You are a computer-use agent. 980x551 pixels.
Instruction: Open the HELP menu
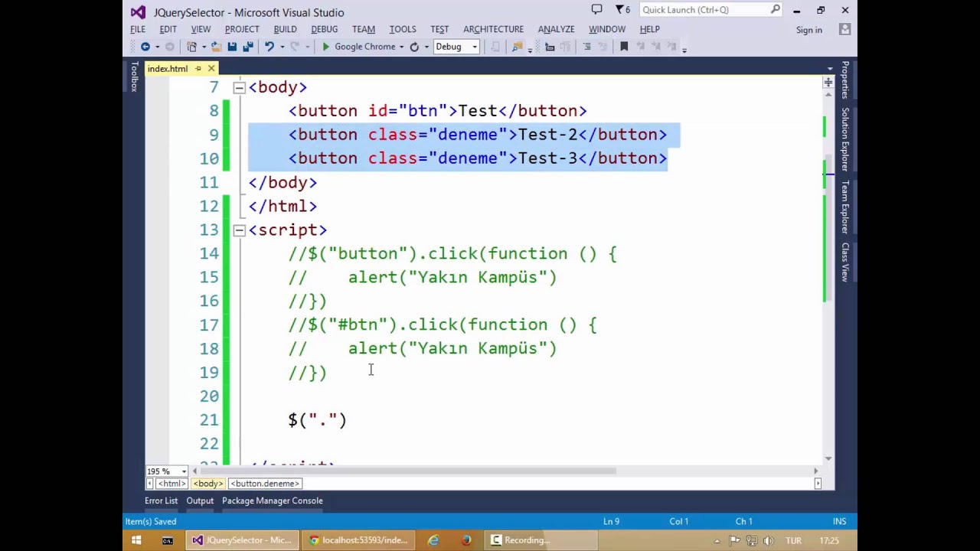coord(649,29)
